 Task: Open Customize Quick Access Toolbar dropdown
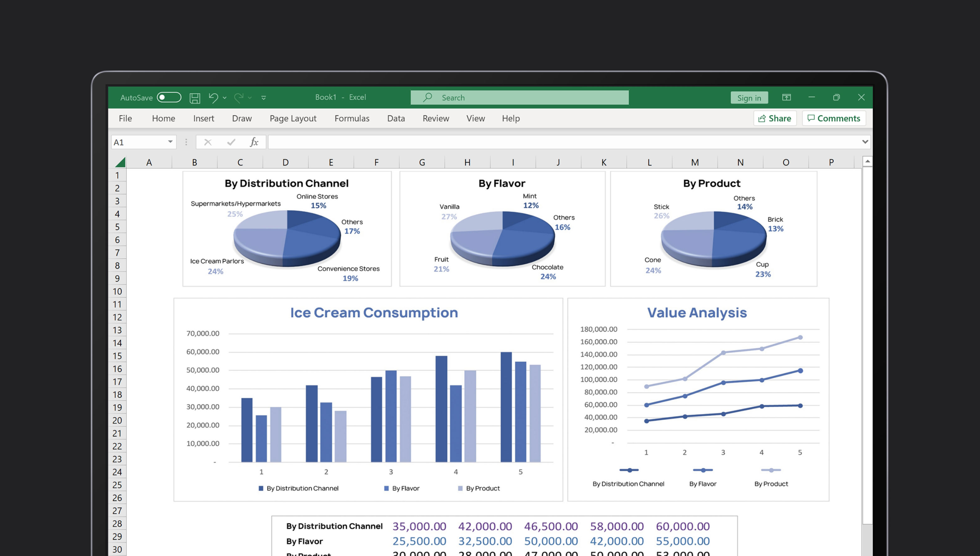coord(263,98)
